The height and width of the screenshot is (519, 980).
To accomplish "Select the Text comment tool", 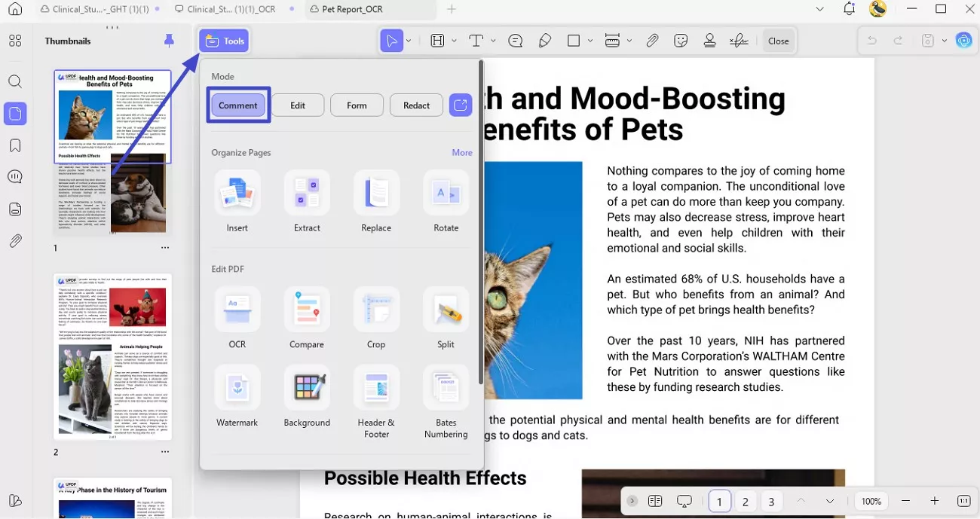I will (476, 41).
